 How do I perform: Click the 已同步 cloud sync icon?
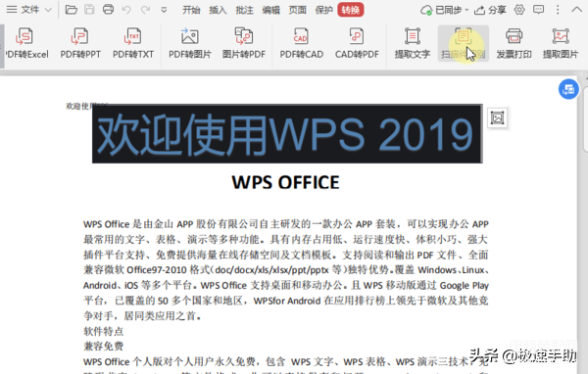click(426, 10)
